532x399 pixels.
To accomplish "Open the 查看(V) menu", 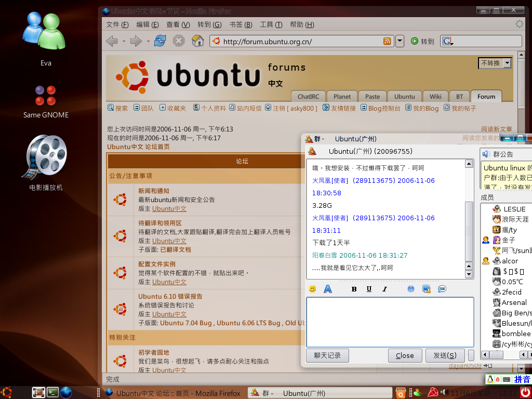I will pyautogui.click(x=178, y=25).
